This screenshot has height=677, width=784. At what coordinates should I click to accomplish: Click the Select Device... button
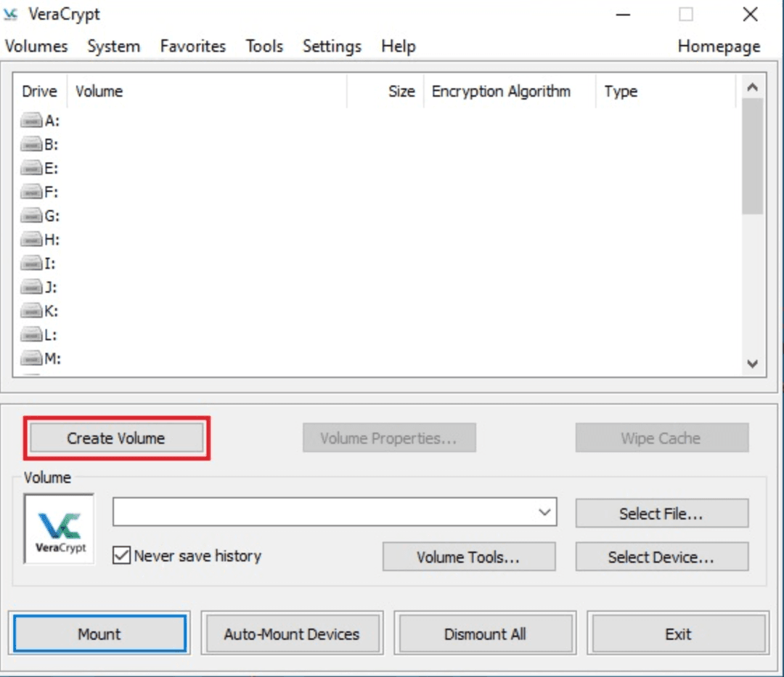coord(662,557)
